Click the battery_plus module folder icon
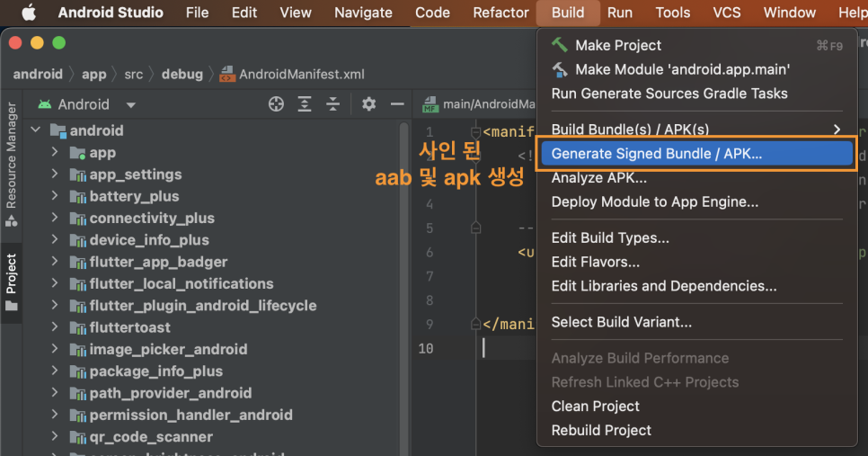 click(x=77, y=196)
